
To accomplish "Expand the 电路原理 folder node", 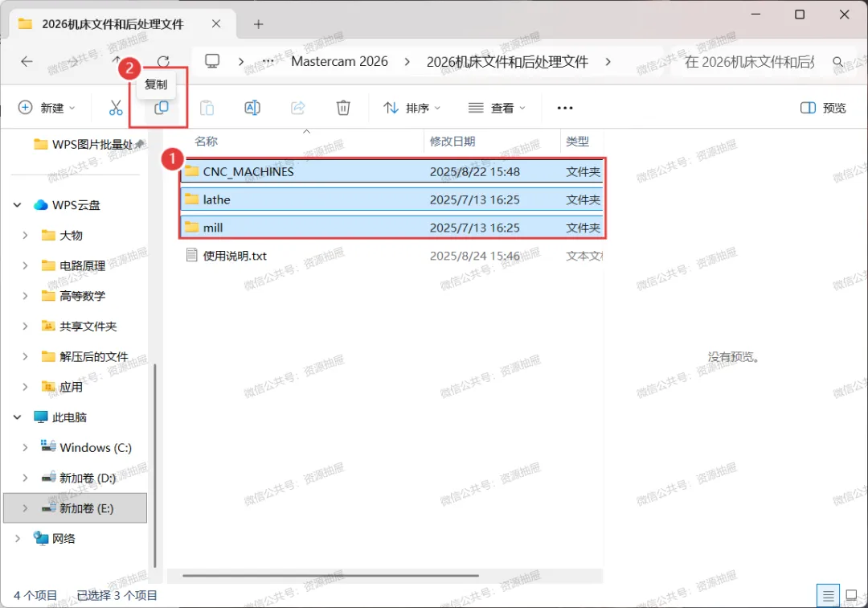I will [25, 265].
